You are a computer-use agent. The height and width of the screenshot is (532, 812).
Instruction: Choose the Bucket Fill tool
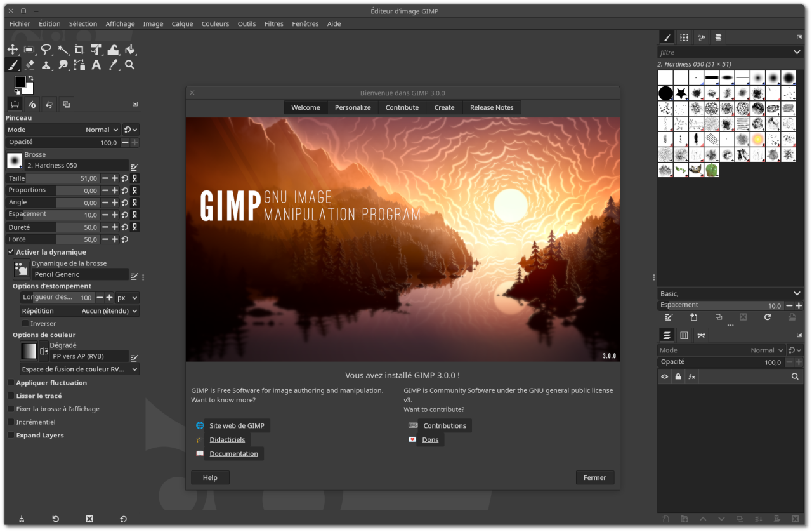pos(130,50)
